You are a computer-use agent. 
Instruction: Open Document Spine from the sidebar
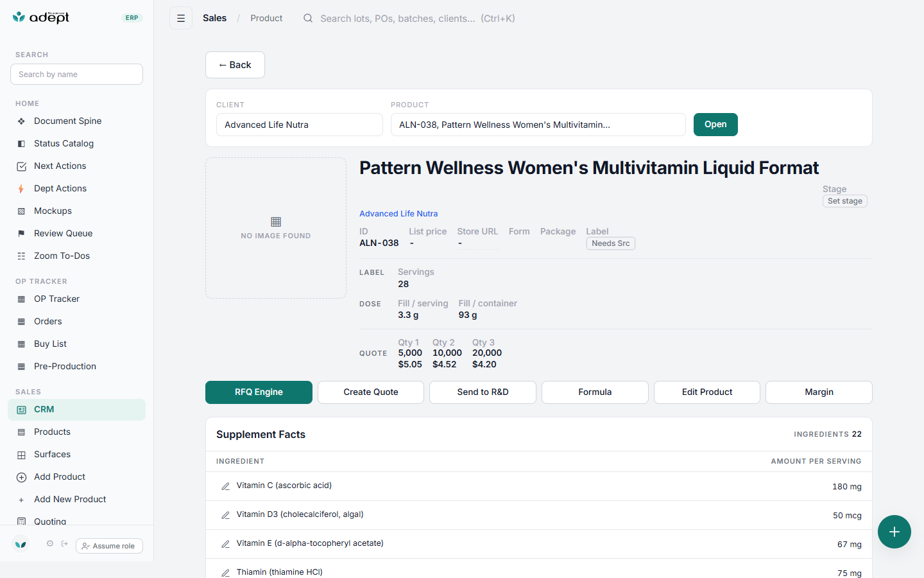(x=76, y=121)
